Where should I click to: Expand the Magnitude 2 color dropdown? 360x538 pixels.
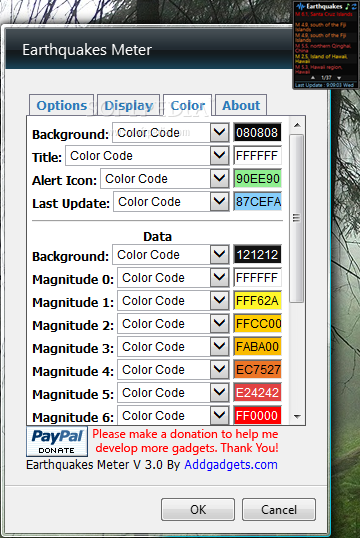point(173,324)
